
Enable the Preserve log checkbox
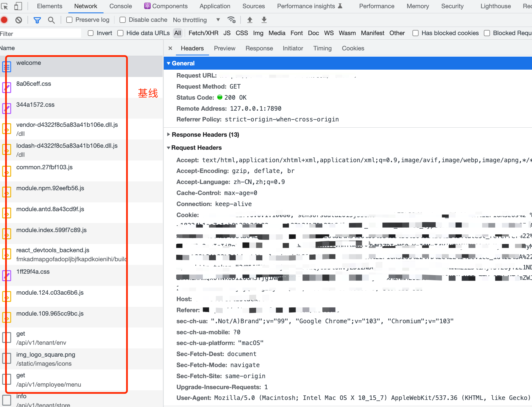(x=69, y=20)
